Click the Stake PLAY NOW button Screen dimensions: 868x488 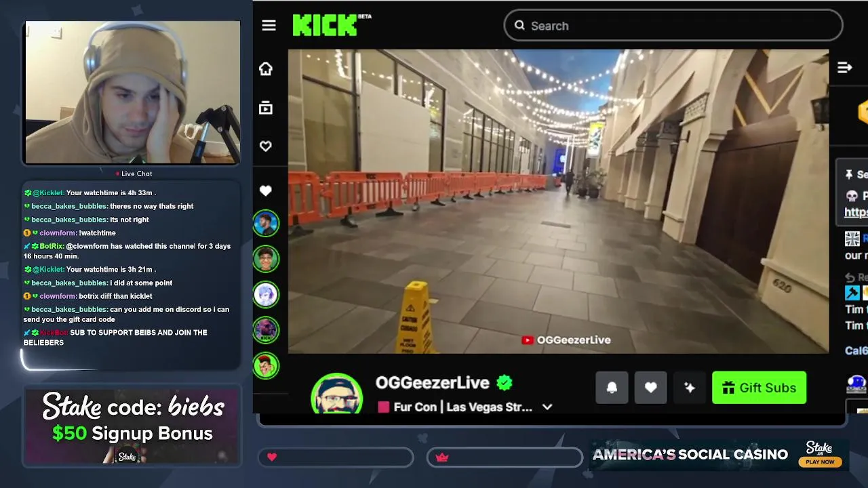tap(820, 462)
